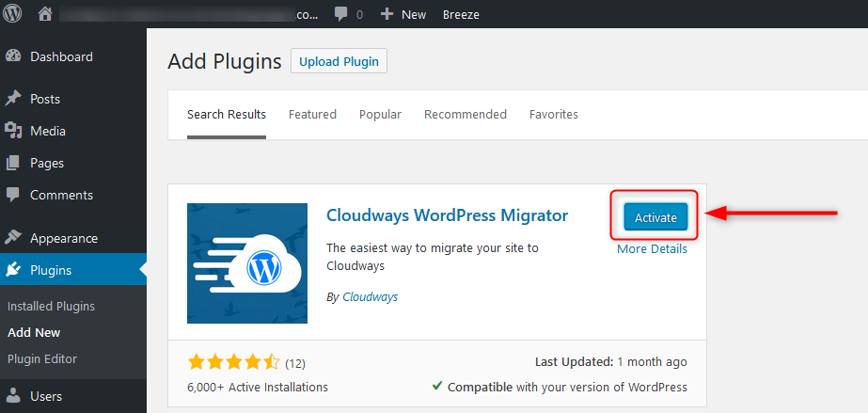
Task: Click the Upload Plugin button
Action: pos(339,61)
